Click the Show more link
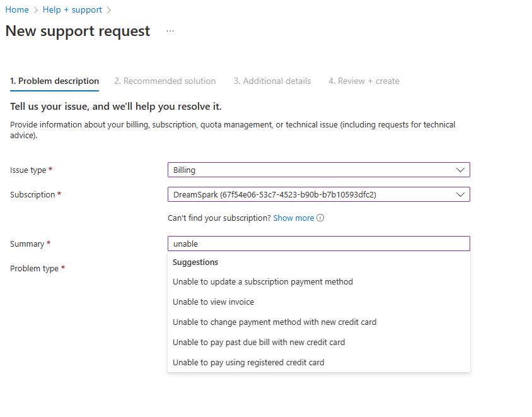Image resolution: width=532 pixels, height=417 pixels. click(293, 218)
